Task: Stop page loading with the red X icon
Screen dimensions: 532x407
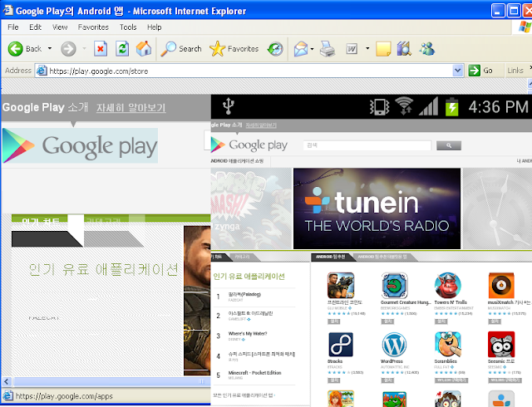Action: pos(101,49)
